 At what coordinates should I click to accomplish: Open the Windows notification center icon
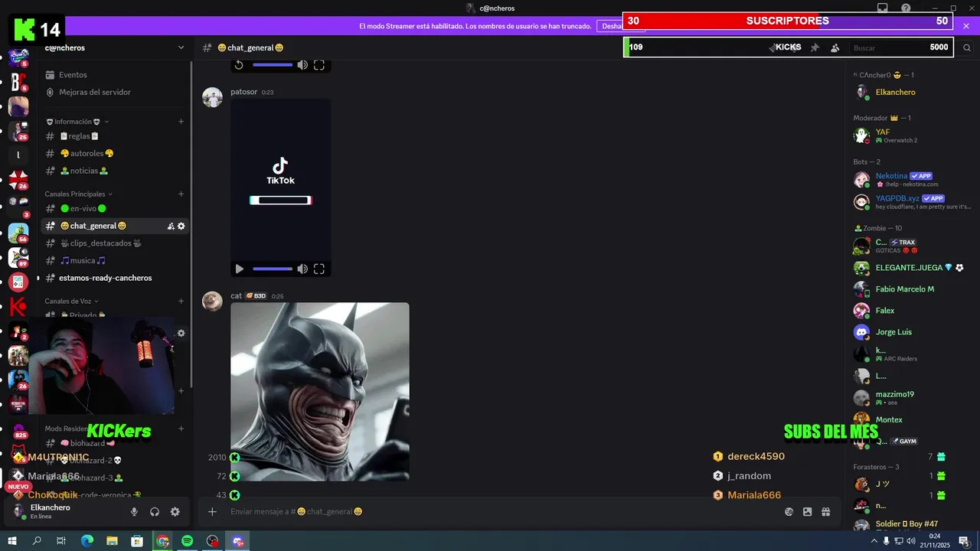click(964, 541)
